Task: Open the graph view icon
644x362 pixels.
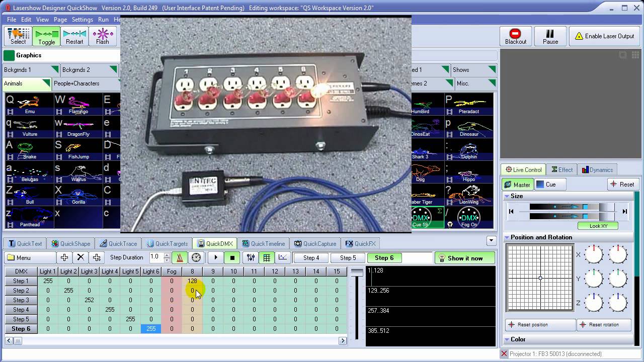Action: coord(283,257)
